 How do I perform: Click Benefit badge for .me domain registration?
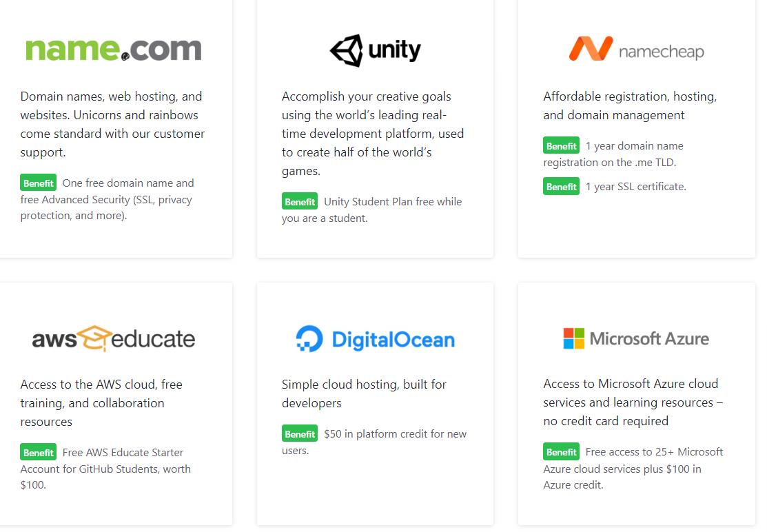click(x=561, y=146)
